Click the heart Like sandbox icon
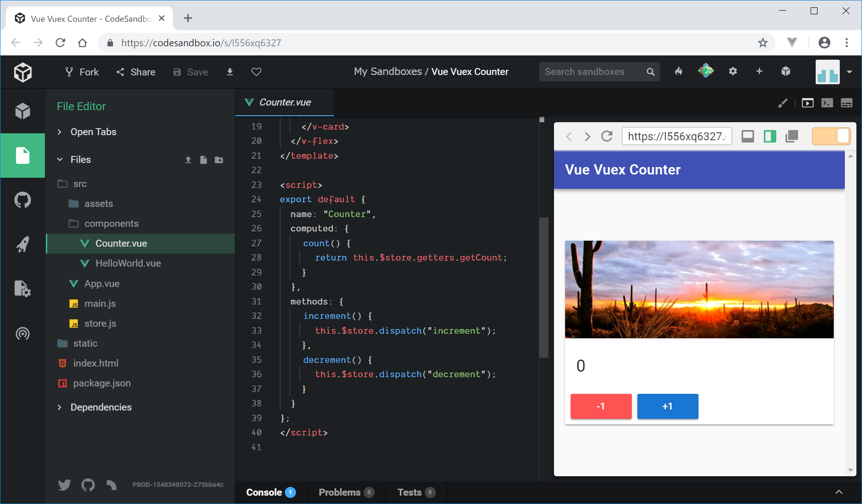 (x=256, y=72)
